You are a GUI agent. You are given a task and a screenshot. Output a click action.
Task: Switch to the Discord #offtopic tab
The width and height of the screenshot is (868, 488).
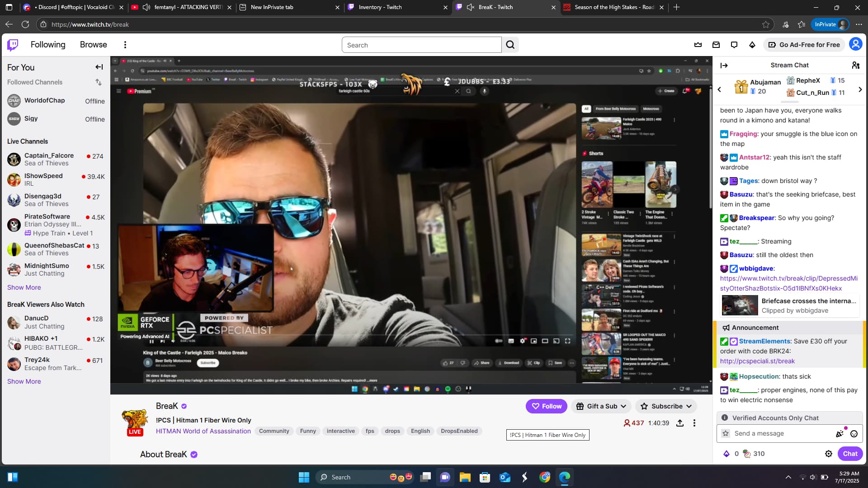pos(72,7)
